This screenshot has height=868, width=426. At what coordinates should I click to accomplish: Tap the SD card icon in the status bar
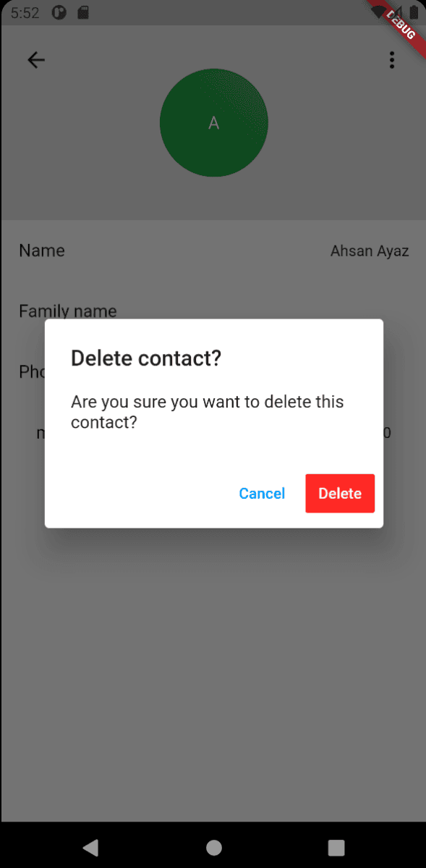[83, 13]
